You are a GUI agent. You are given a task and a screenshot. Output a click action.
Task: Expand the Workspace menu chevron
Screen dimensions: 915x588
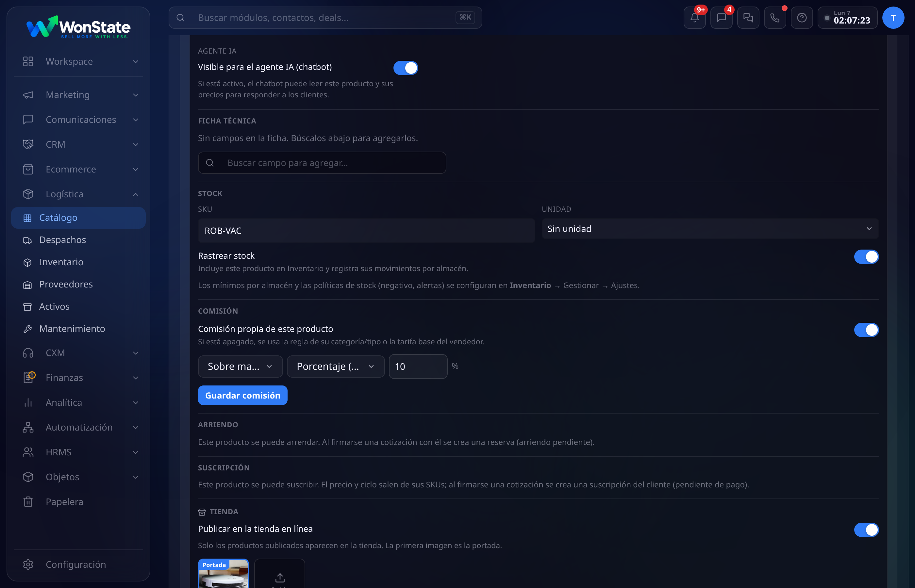[x=136, y=61]
